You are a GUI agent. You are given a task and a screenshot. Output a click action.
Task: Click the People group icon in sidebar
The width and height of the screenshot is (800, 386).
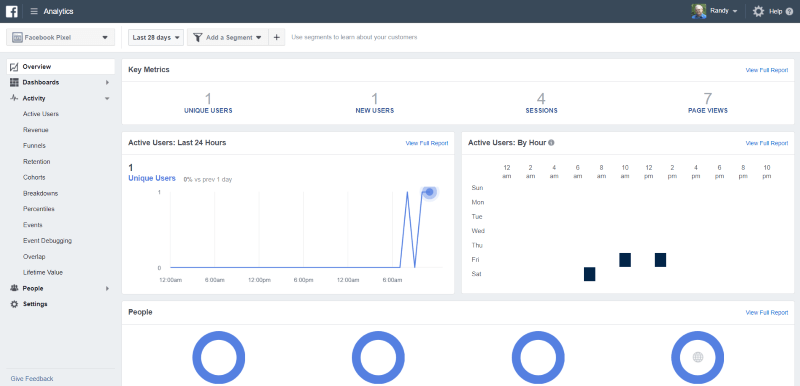pos(14,289)
